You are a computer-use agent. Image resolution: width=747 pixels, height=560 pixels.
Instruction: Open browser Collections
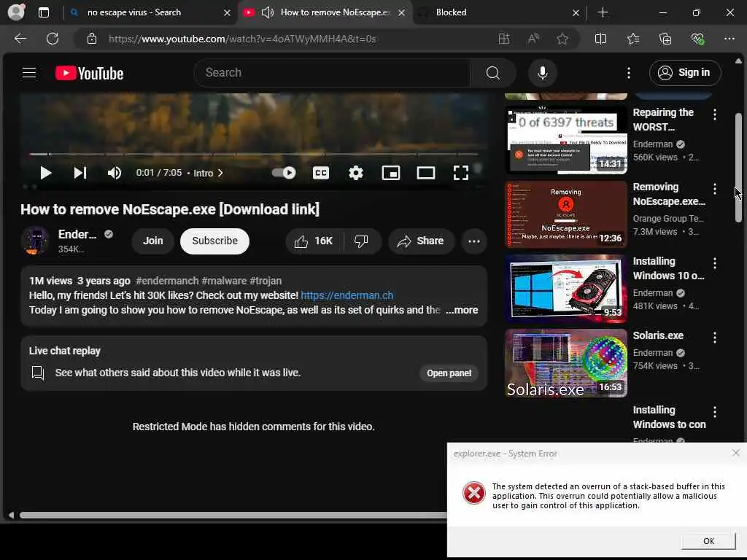(665, 39)
